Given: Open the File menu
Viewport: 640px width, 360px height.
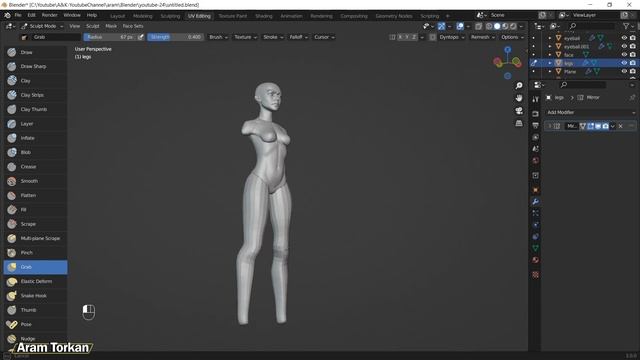Looking at the screenshot, I should (18, 15).
